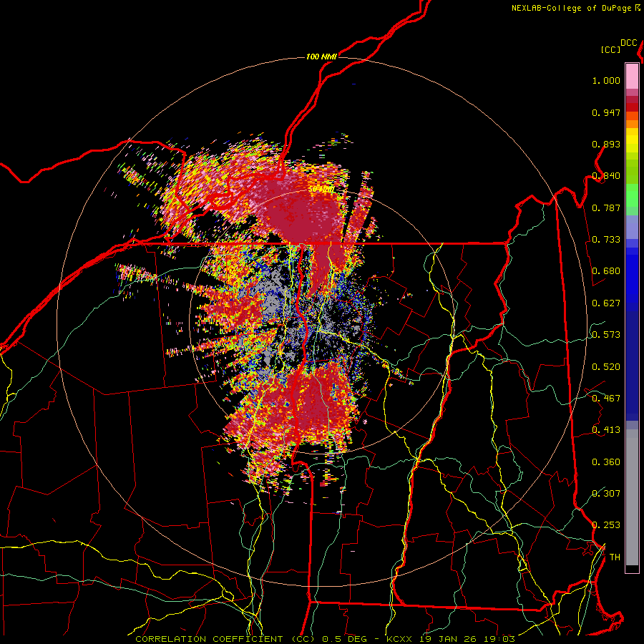Click the NEXLAB-College of DuPage credit text
The width and height of the screenshot is (644, 644).
click(571, 8)
